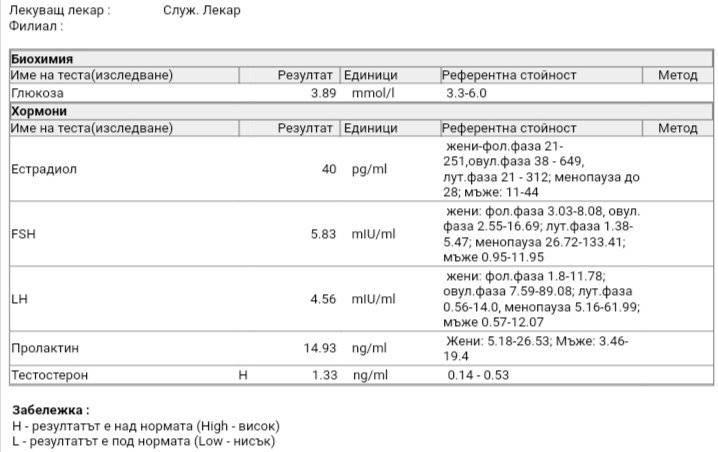This screenshot has width=718, height=452.
Task: Click the Лекуващ лекар label
Action: 59,11
